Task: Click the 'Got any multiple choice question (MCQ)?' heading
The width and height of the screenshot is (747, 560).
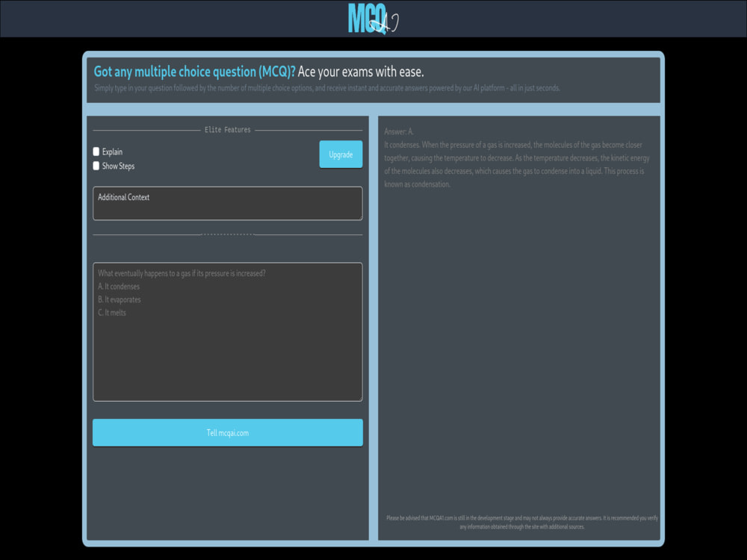Action: coord(194,72)
